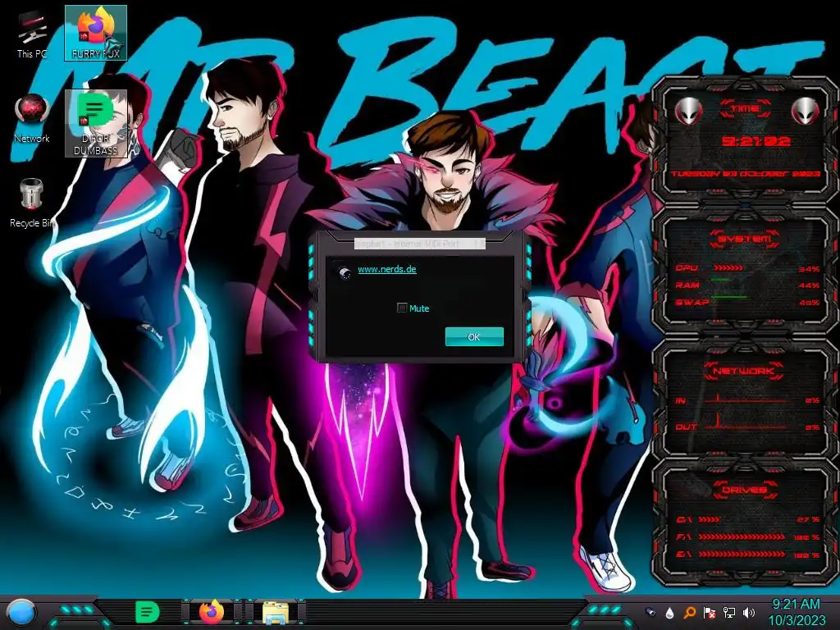This screenshot has height=630, width=840.
Task: Click the SWAP usage row in gadget
Action: [747, 302]
